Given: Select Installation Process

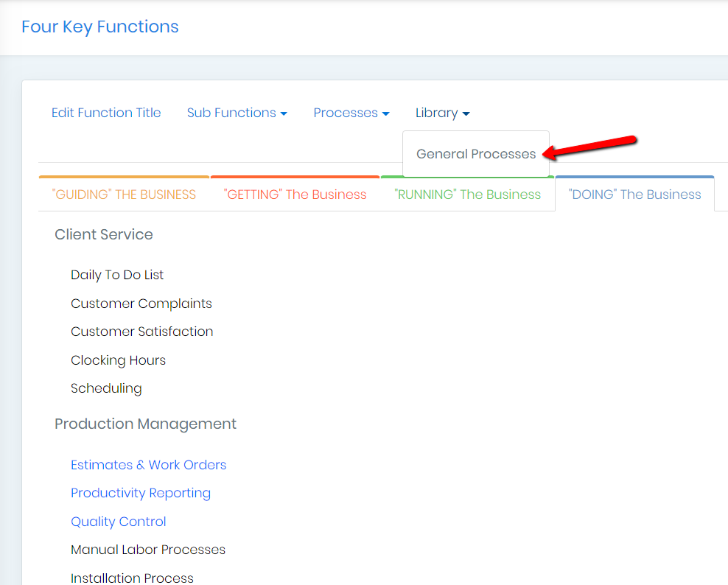Looking at the screenshot, I should pos(131,578).
